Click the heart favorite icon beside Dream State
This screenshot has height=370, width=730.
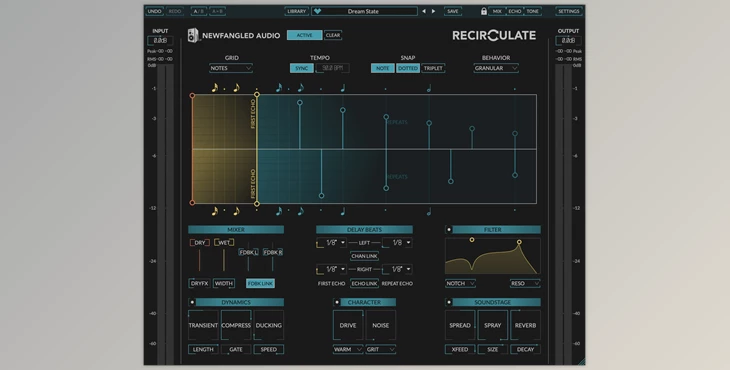point(317,11)
